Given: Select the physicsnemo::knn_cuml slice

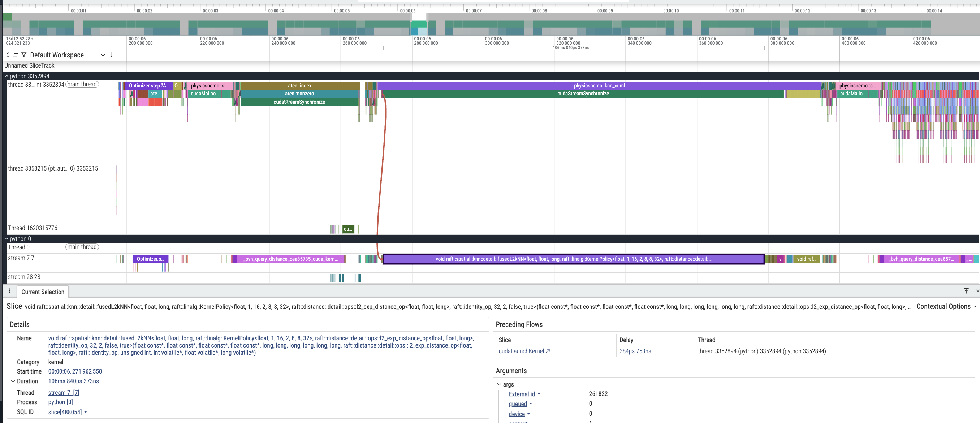Looking at the screenshot, I should 599,86.
